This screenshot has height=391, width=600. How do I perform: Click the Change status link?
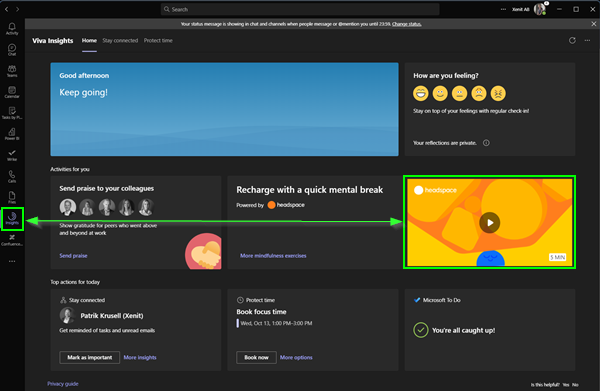pos(406,24)
